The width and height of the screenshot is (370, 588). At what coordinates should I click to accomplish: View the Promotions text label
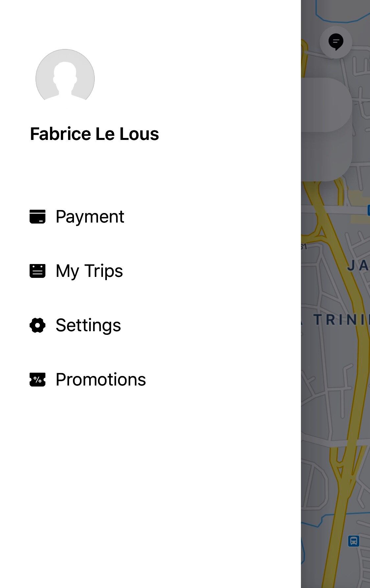point(101,380)
